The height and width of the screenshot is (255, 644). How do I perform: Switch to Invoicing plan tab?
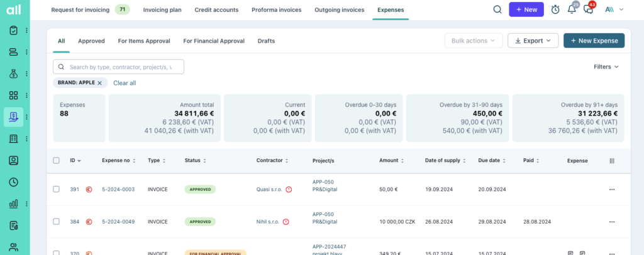pyautogui.click(x=162, y=10)
